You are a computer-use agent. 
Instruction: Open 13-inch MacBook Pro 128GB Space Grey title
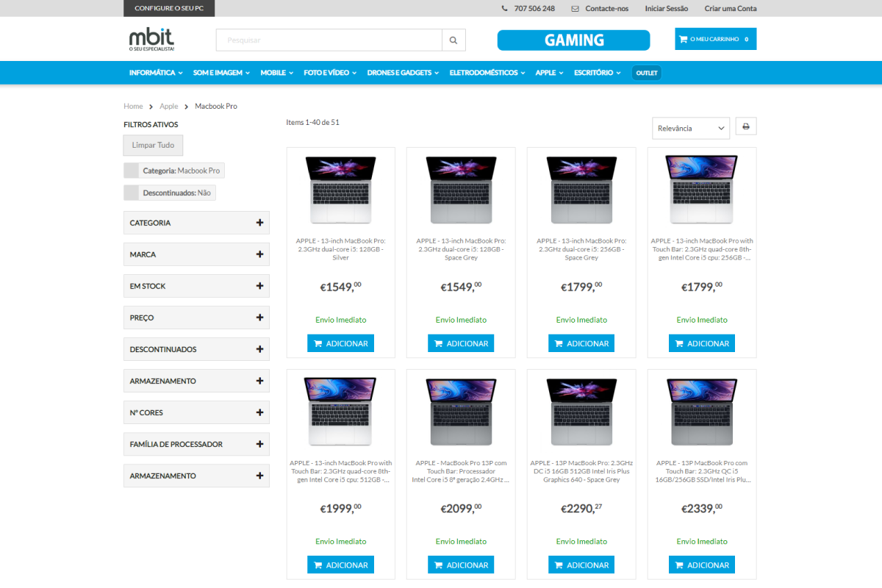(461, 249)
